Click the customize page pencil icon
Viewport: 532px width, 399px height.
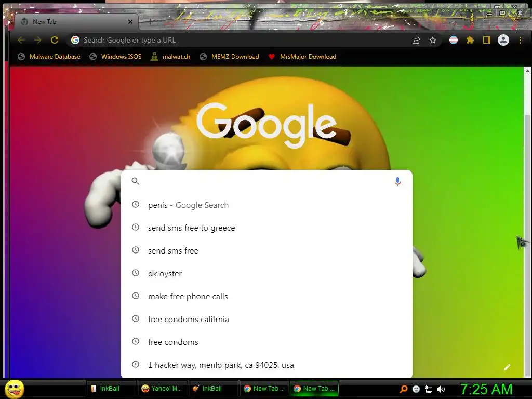(507, 367)
